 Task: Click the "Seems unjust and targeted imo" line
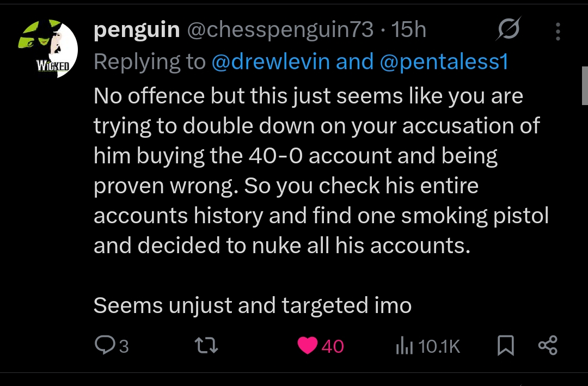252,305
